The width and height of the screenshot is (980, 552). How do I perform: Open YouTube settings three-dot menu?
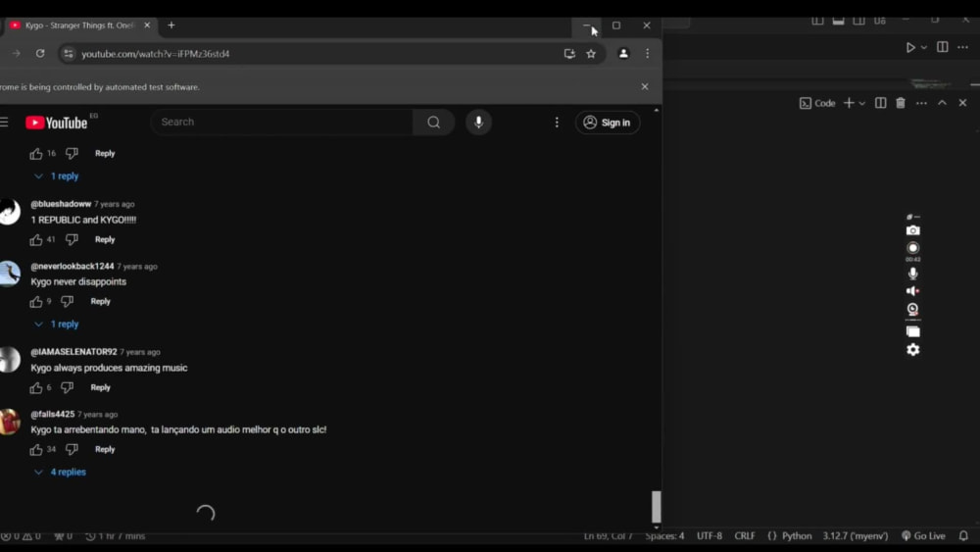tap(557, 123)
